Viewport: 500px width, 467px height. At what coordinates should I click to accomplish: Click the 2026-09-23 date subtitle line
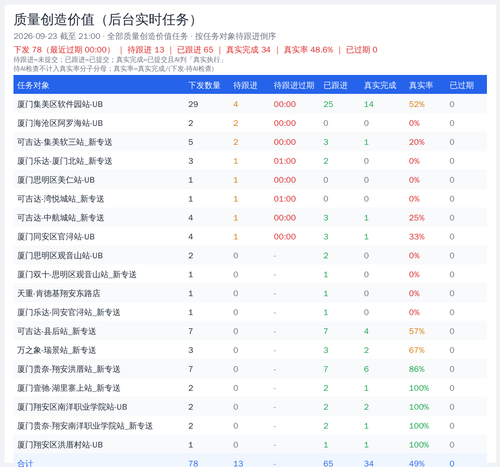click(x=145, y=36)
